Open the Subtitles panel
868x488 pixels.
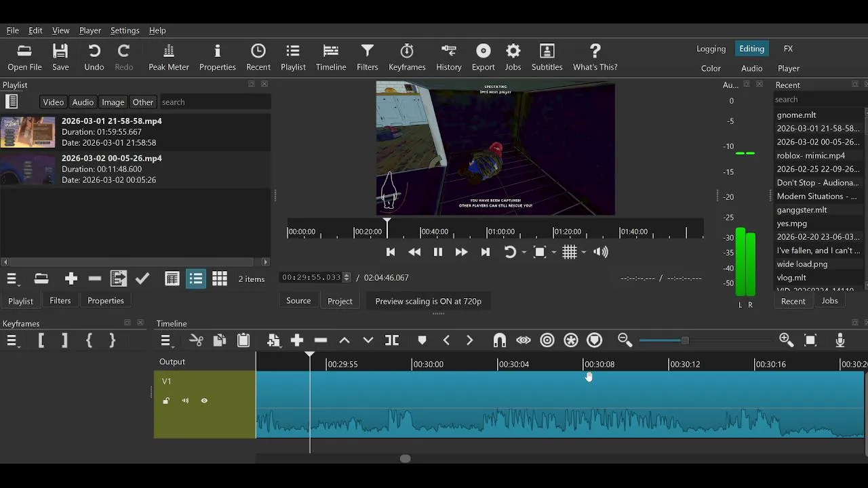547,57
